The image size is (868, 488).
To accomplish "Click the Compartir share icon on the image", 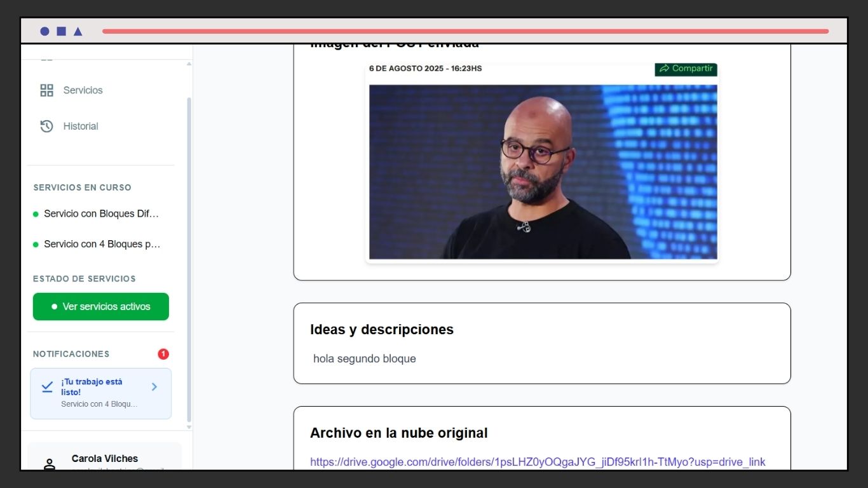I will coord(666,69).
